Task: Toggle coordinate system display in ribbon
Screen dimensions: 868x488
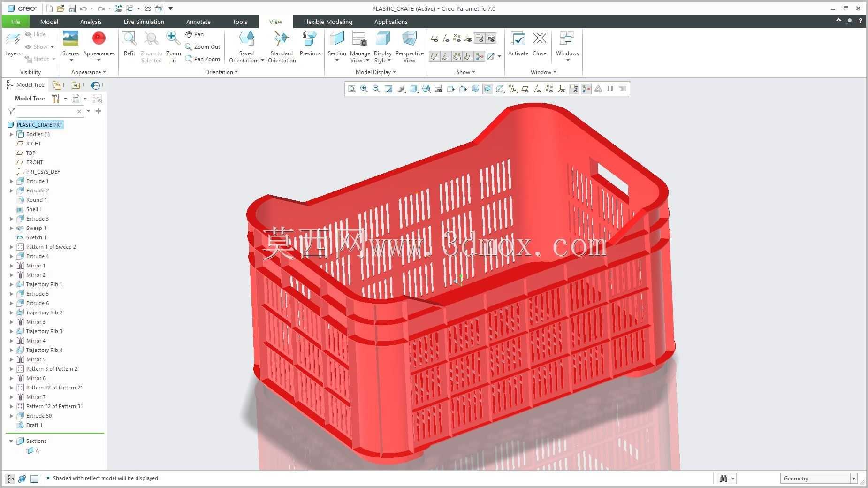Action: coord(468,38)
